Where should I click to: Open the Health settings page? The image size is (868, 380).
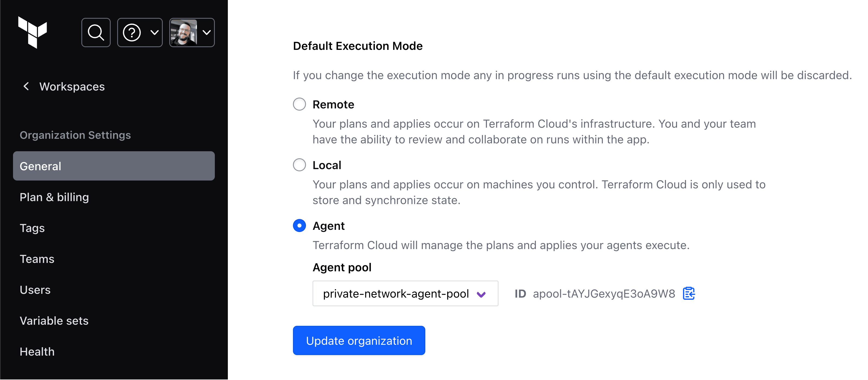click(x=37, y=352)
